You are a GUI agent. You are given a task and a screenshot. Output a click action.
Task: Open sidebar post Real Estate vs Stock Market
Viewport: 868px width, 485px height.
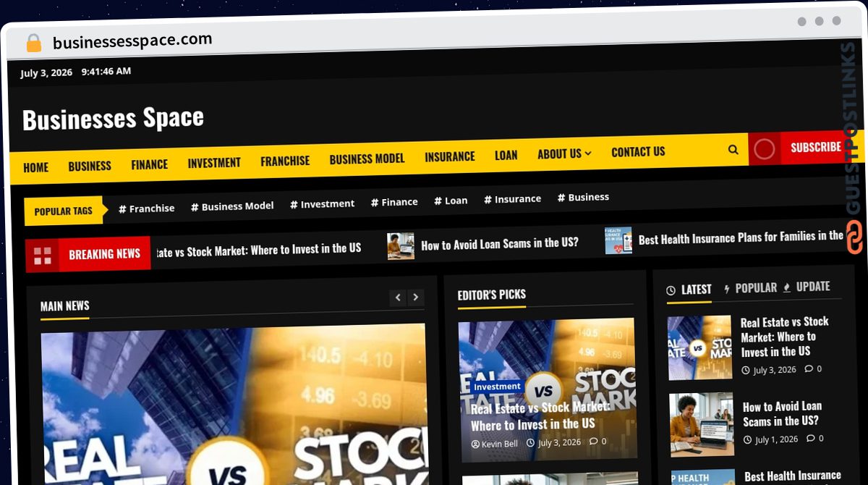[x=785, y=337]
